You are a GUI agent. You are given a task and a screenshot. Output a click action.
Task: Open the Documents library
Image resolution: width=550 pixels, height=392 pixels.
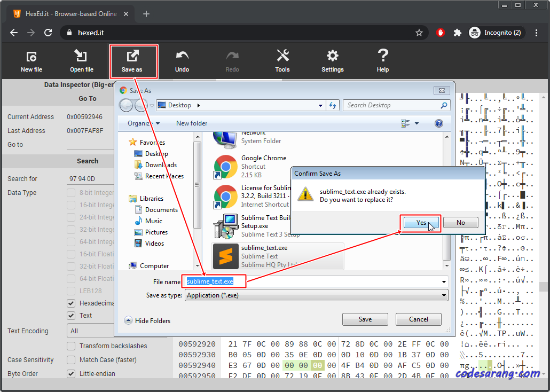[156, 210]
